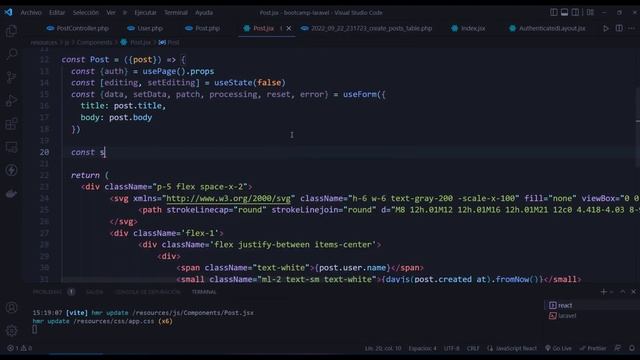Change line endings via CRLF status item

point(473,348)
